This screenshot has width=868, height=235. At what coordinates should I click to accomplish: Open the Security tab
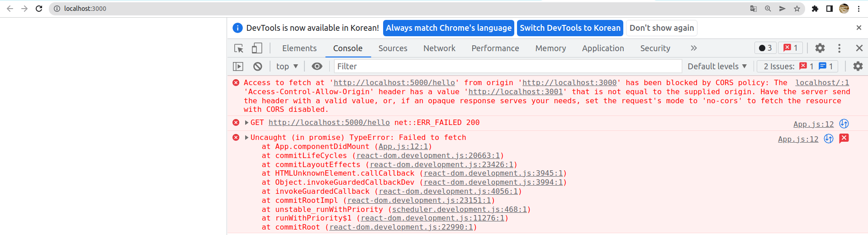pyautogui.click(x=655, y=48)
